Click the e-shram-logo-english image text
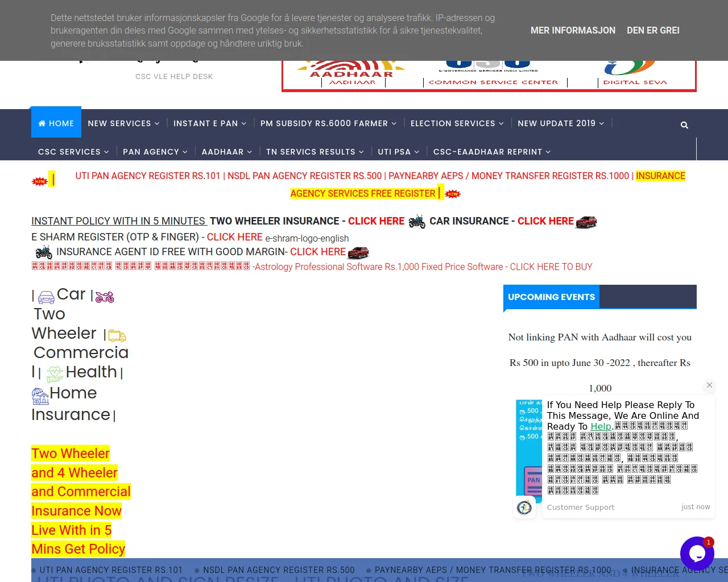The height and width of the screenshot is (582, 728). click(307, 239)
